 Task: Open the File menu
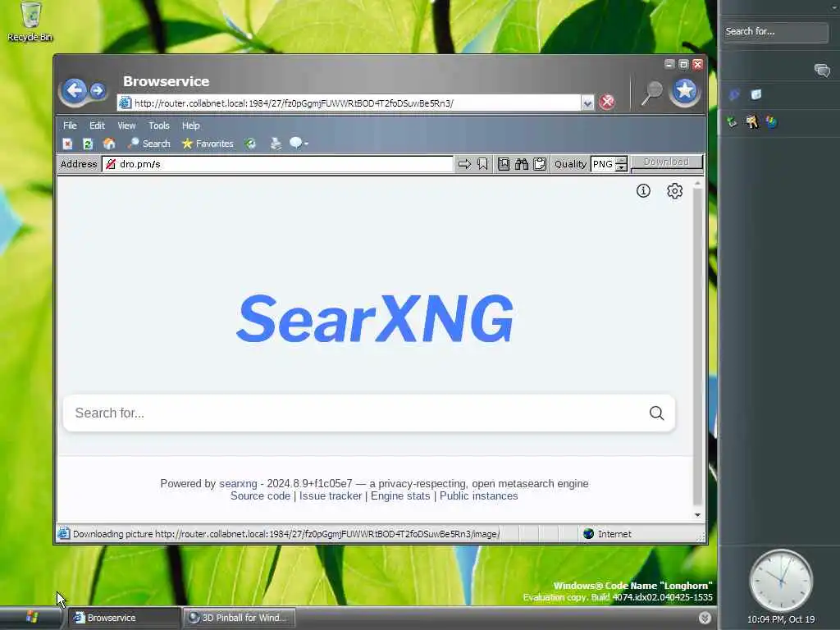pyautogui.click(x=71, y=126)
